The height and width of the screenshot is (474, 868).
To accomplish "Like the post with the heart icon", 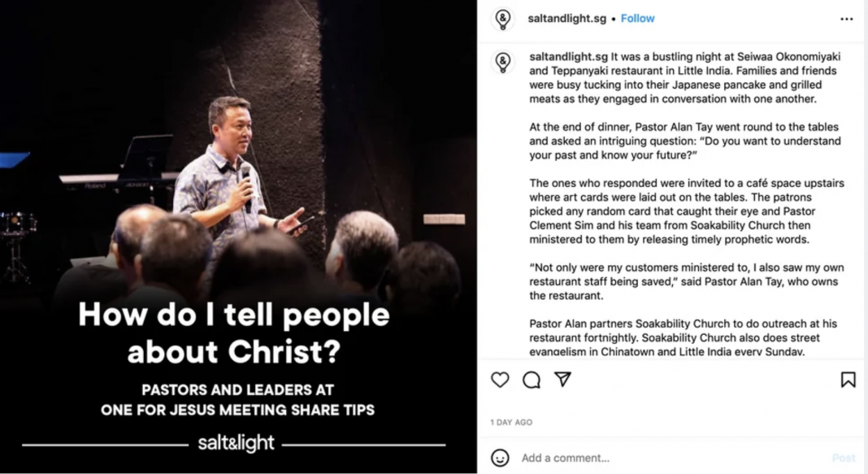I will pos(500,380).
